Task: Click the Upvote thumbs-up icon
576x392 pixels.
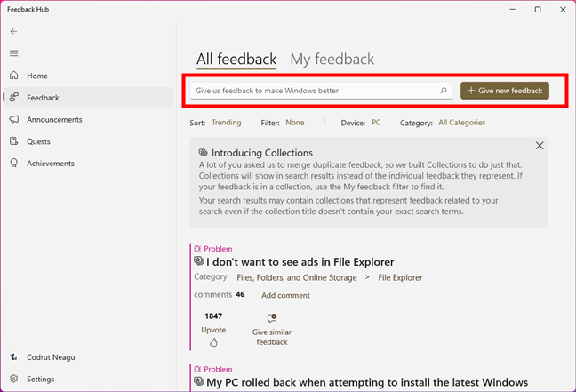Action: pyautogui.click(x=213, y=342)
